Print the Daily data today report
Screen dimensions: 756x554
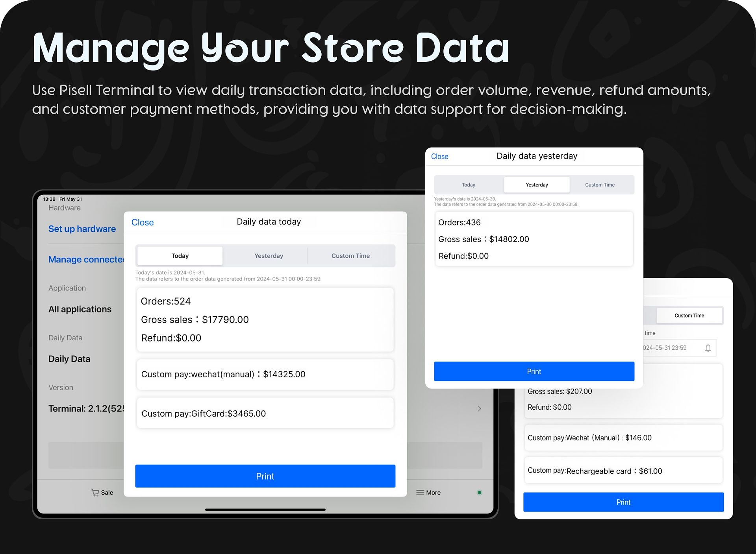coord(265,476)
